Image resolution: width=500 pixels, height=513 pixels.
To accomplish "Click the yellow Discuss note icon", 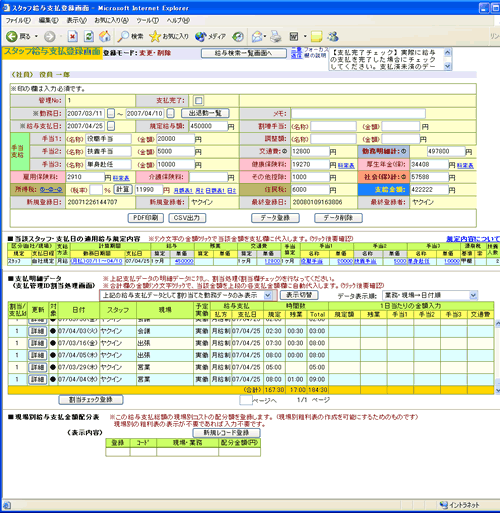I will [317, 36].
